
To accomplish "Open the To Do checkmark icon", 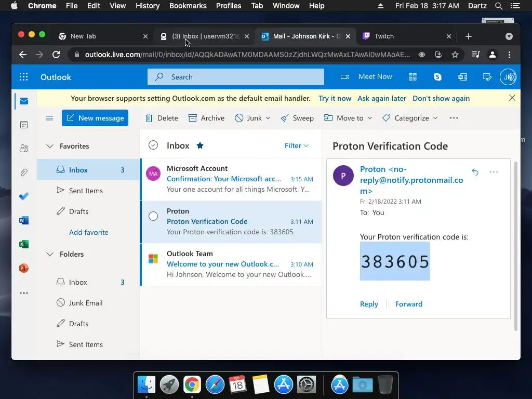I will 24,196.
